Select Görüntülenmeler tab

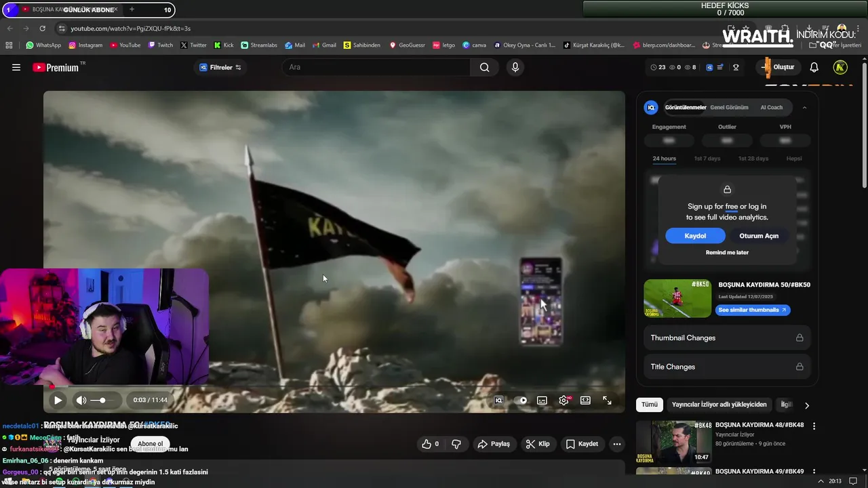(686, 107)
